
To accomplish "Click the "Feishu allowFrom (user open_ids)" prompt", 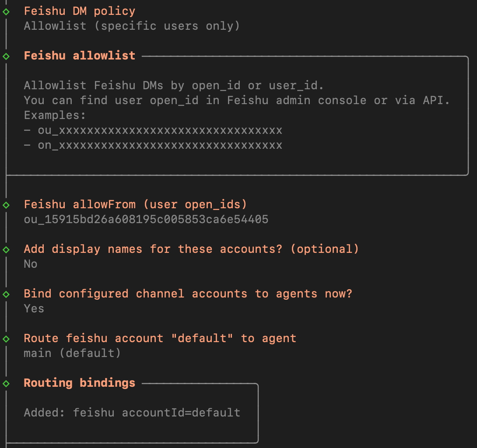I will [x=136, y=204].
